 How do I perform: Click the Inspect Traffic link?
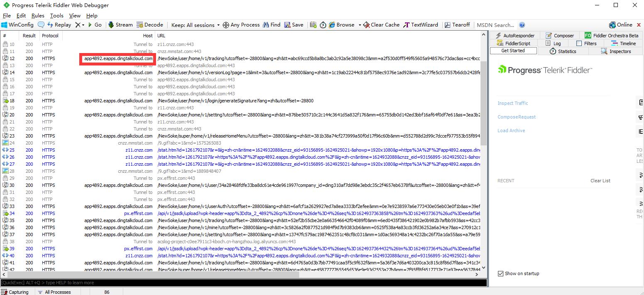click(x=513, y=103)
